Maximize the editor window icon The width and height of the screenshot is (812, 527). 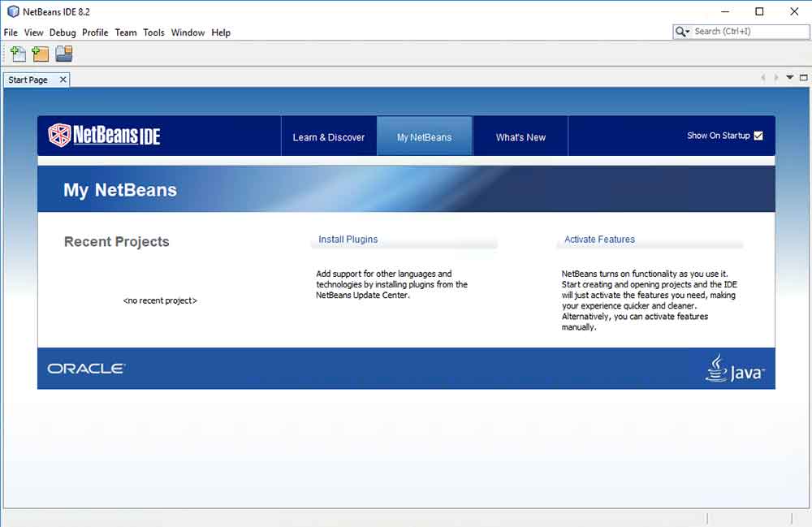[x=804, y=78]
